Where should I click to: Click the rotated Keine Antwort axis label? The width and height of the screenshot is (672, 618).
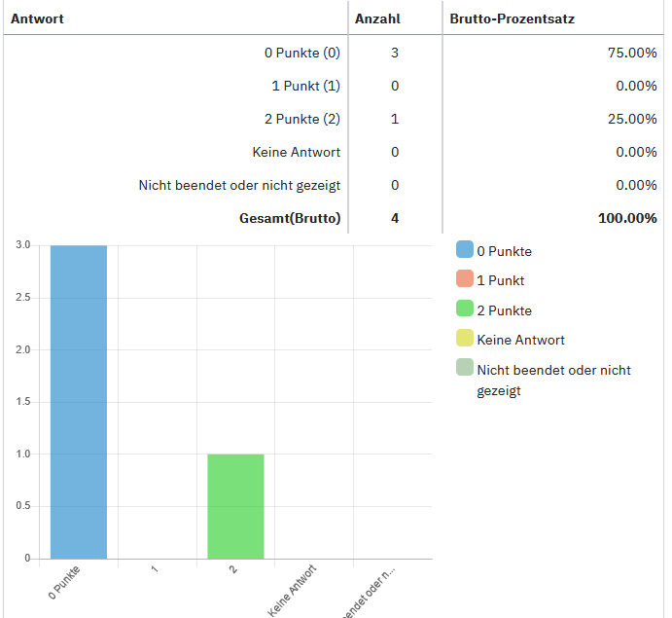pos(293,590)
